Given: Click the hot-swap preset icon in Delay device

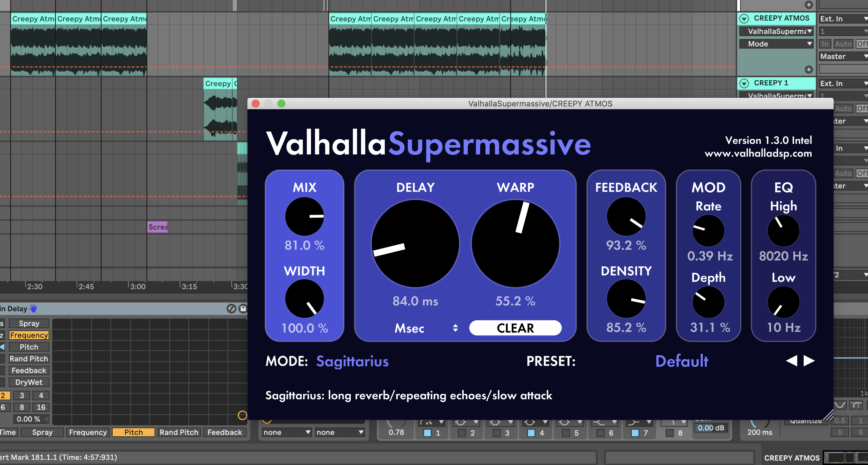Looking at the screenshot, I should tap(231, 309).
